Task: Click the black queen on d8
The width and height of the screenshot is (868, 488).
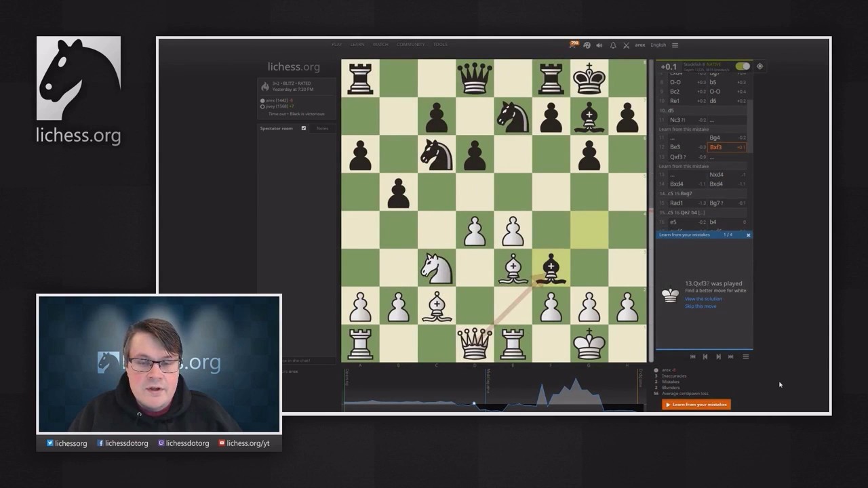Action: click(x=475, y=78)
